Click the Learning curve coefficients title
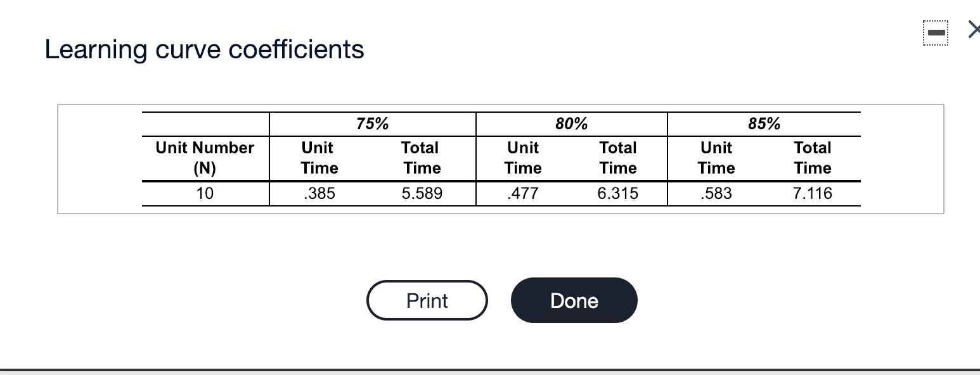 pos(205,49)
